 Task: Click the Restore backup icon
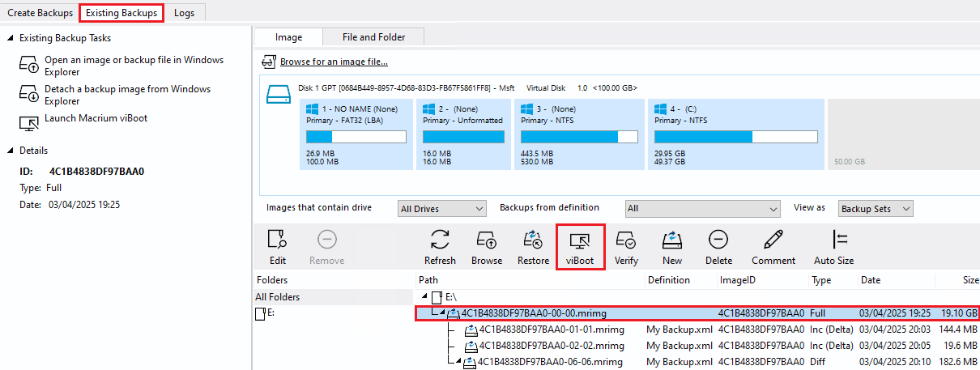533,240
